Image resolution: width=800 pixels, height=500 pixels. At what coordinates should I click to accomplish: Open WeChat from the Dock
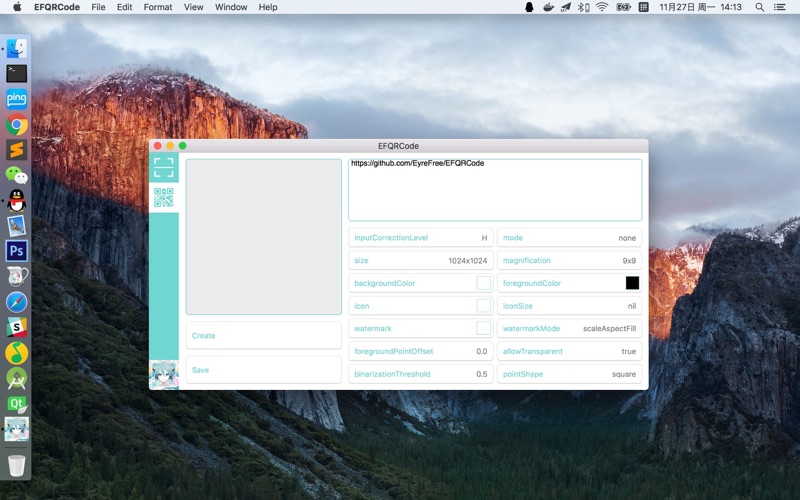coord(16,175)
